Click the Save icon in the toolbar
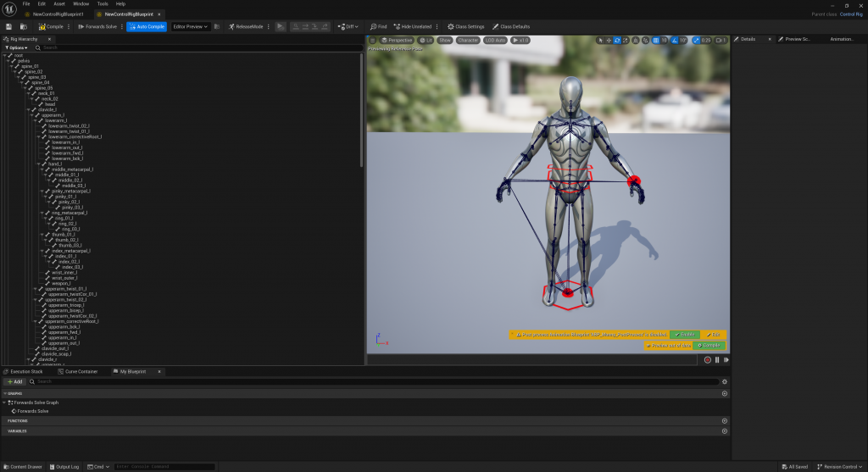 pyautogui.click(x=8, y=26)
